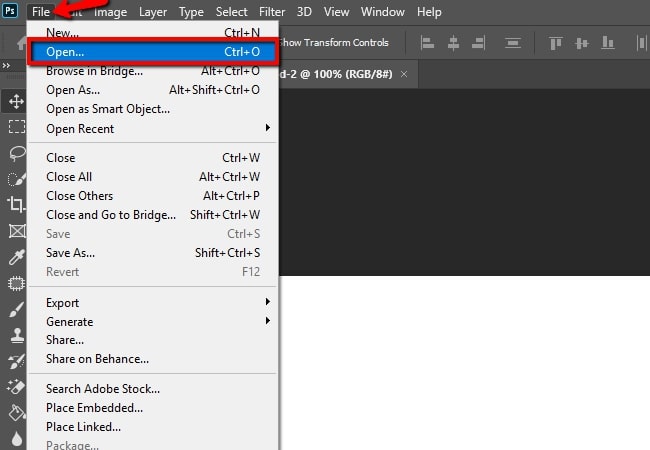The width and height of the screenshot is (650, 450).
Task: Choose Close with shortcut Ctrl+W
Action: point(153,157)
